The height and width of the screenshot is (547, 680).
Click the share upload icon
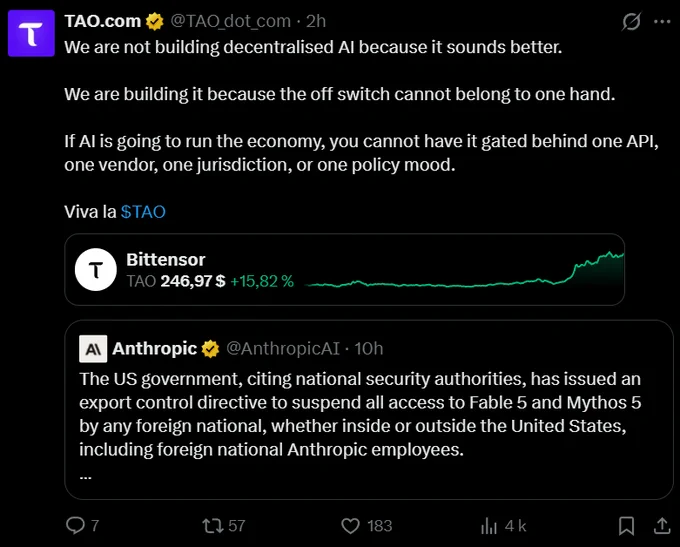662,526
